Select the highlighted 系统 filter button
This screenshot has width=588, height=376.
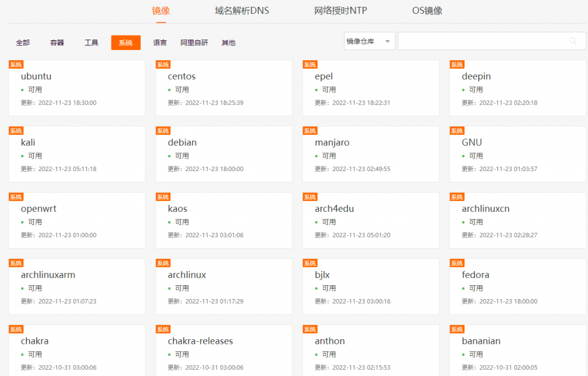tap(126, 42)
